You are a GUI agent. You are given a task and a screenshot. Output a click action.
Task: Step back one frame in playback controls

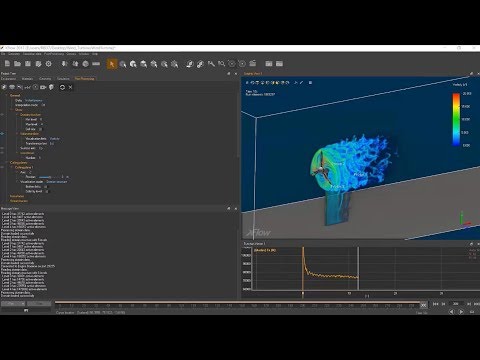pyautogui.click(x=443, y=304)
